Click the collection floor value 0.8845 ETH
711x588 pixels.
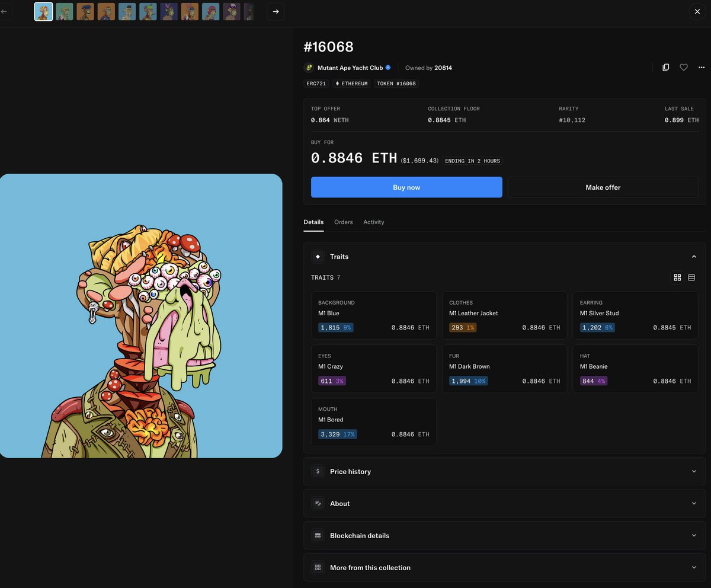pyautogui.click(x=447, y=120)
